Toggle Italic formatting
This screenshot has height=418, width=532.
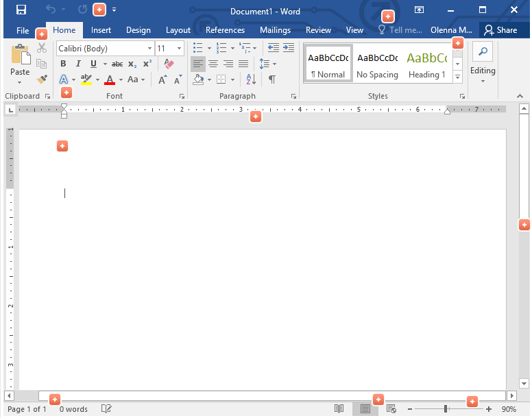click(78, 64)
